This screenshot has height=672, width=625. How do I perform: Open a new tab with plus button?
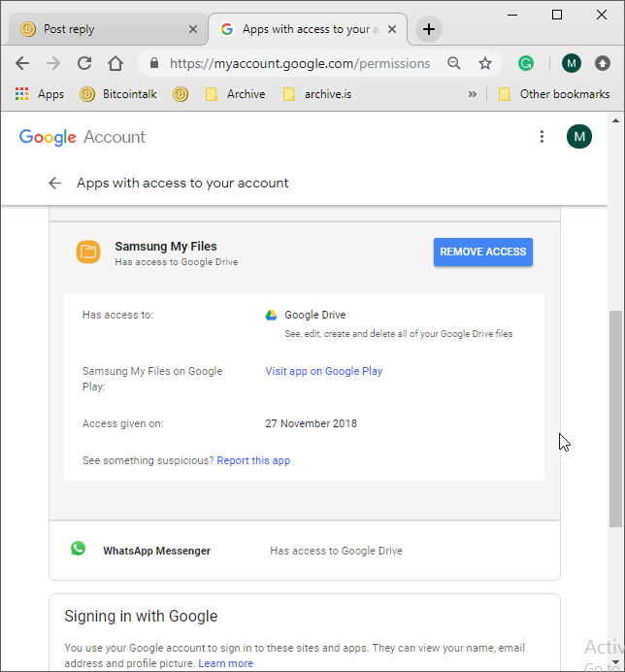pyautogui.click(x=429, y=29)
